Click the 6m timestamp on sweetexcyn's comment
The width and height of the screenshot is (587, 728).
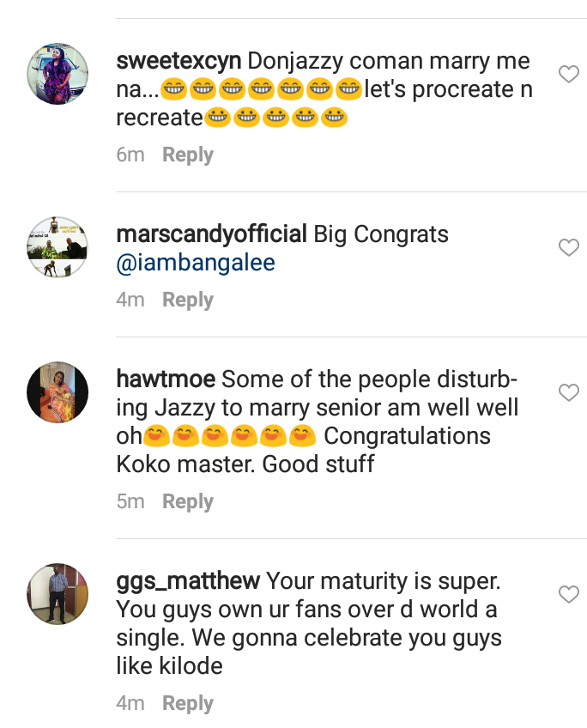point(130,155)
